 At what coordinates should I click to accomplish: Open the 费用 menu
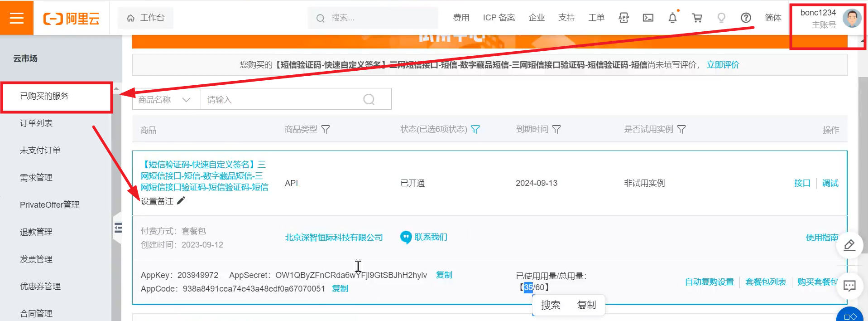point(461,18)
